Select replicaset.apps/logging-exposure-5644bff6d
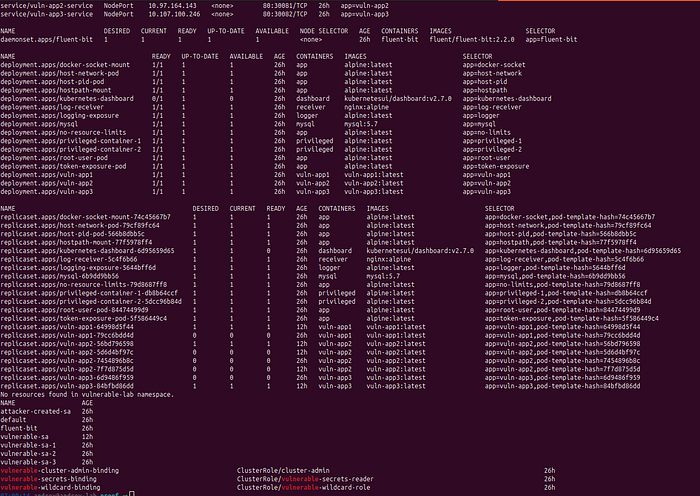This screenshot has height=496, width=700. pyautogui.click(x=78, y=268)
